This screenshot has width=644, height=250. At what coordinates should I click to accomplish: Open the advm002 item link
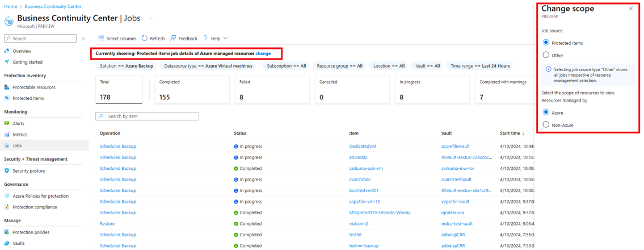(x=358, y=157)
